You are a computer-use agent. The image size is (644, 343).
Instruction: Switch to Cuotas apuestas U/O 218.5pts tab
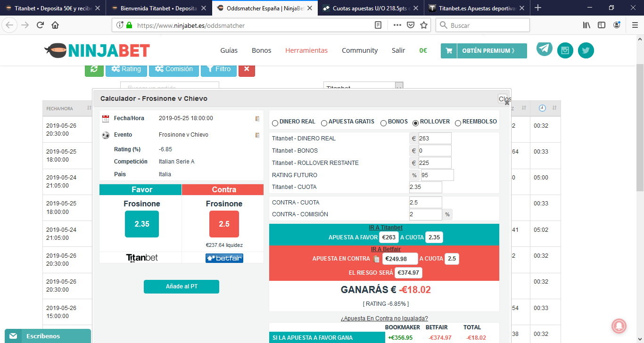pos(371,8)
